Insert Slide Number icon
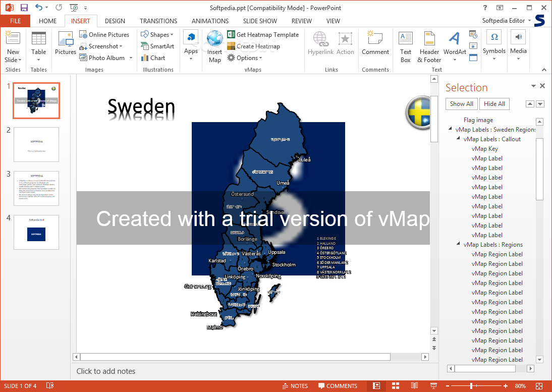Image resolution: width=552 pixels, height=392 pixels. (x=473, y=46)
